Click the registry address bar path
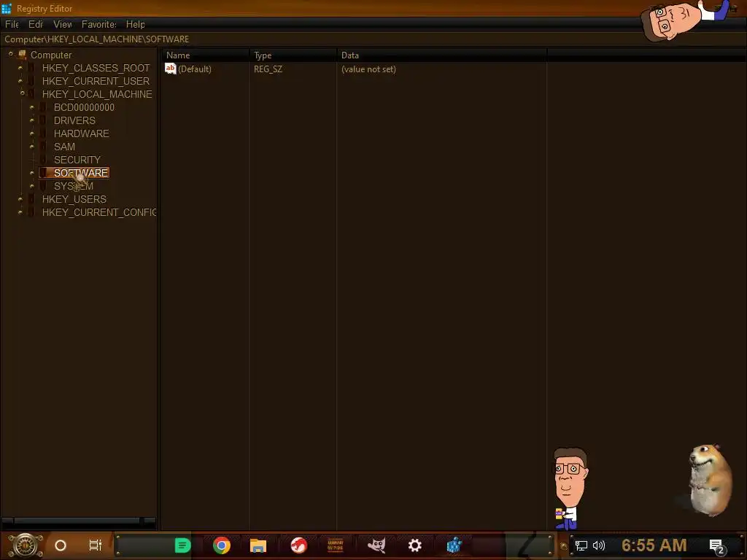This screenshot has height=560, width=747. 97,39
